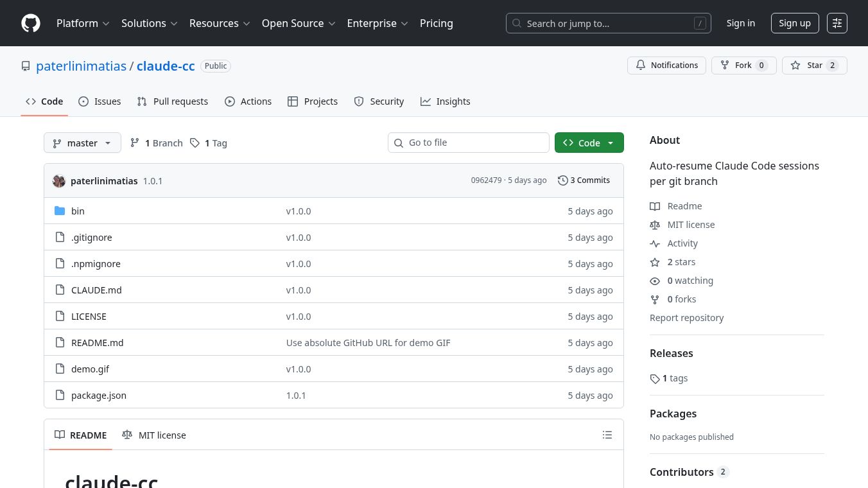The height and width of the screenshot is (488, 868).
Task: Expand the Open Source menu
Action: [x=299, y=23]
